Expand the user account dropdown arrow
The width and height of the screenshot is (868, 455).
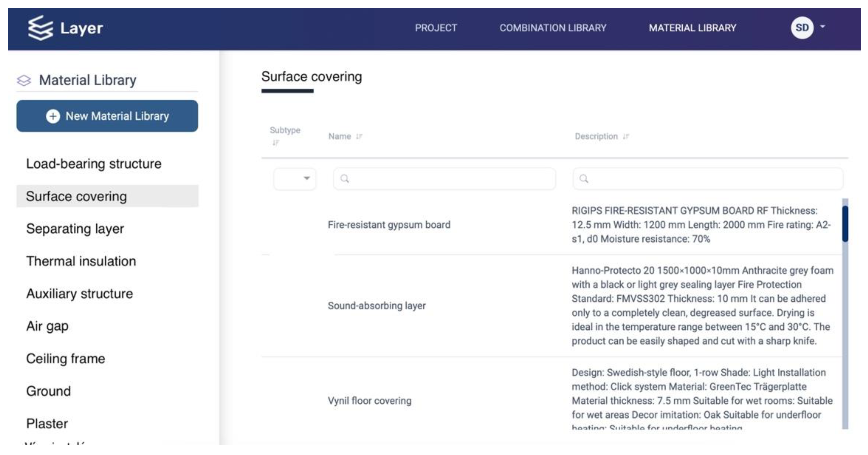pos(823,27)
